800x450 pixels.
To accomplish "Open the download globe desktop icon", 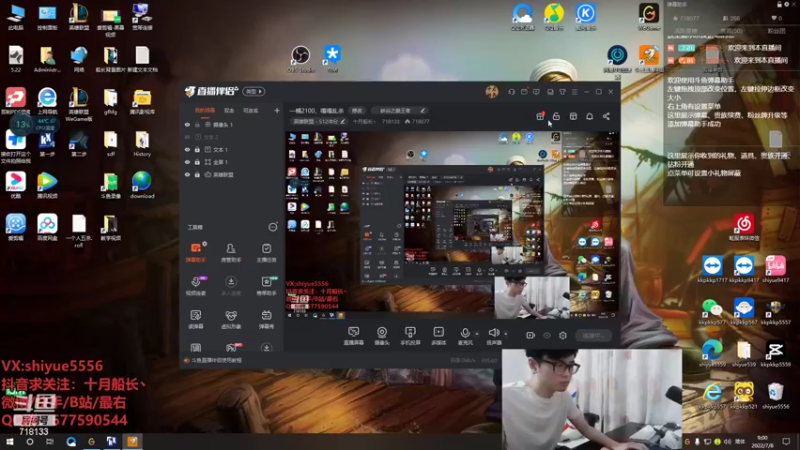I will click(x=142, y=185).
